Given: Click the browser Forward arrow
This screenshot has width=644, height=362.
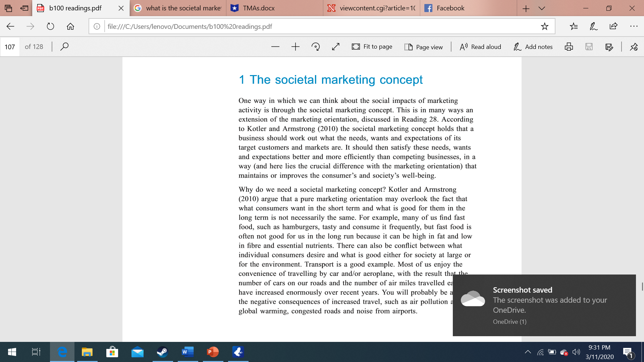Looking at the screenshot, I should (x=30, y=26).
